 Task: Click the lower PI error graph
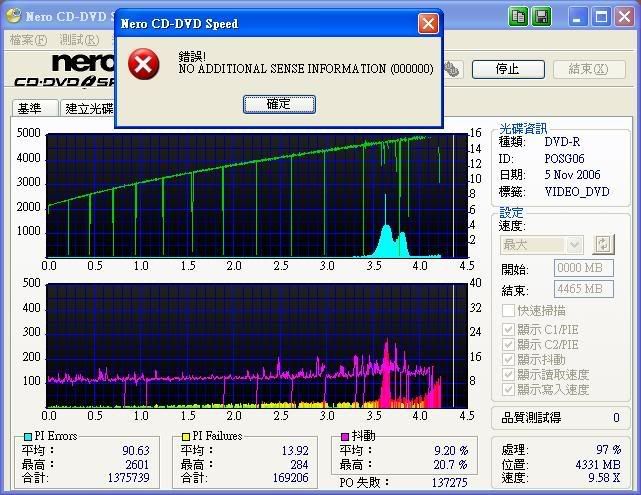(x=257, y=346)
